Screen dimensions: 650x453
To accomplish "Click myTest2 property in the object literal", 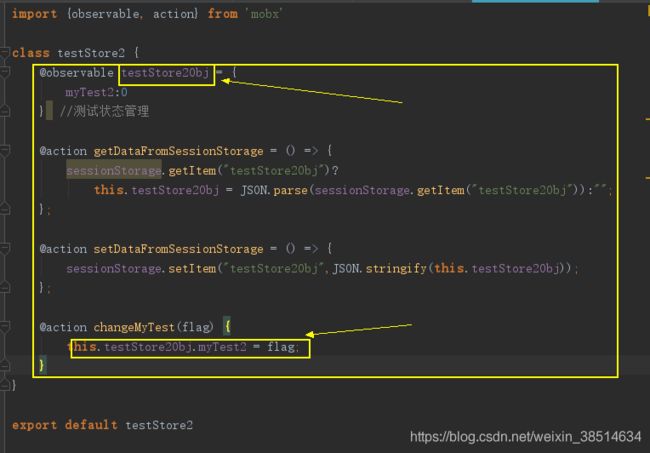I will point(89,92).
